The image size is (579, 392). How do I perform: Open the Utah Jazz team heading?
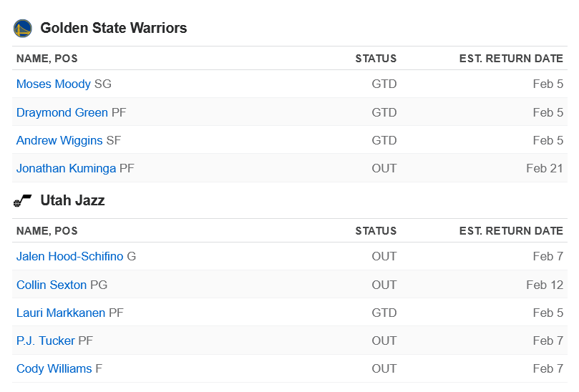click(x=72, y=200)
